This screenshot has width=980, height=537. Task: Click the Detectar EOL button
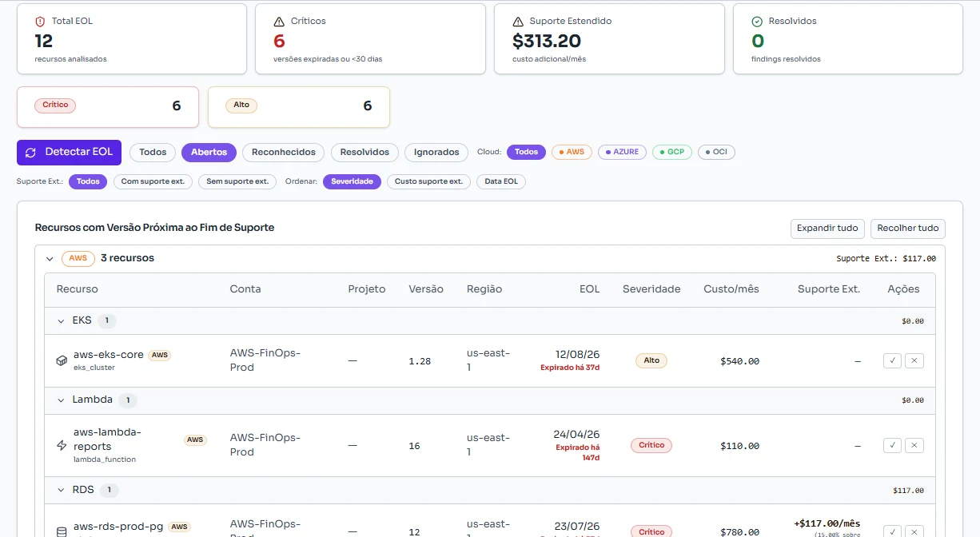(69, 152)
